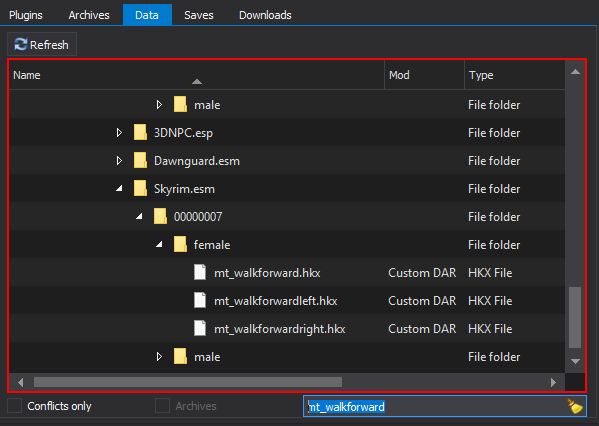This screenshot has width=599, height=426.
Task: Toggle the Archives checkbox
Action: (x=162, y=406)
